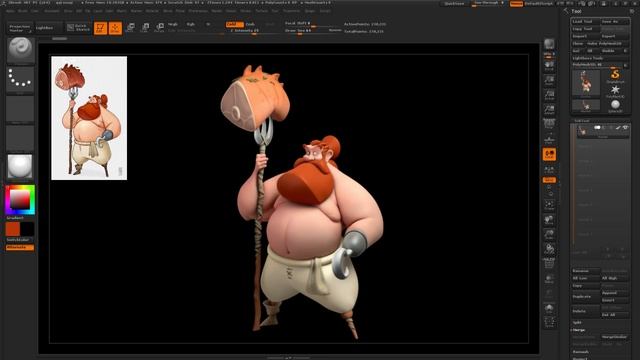Image resolution: width=640 pixels, height=360 pixels.
Task: Click the AAHalf icon
Action: point(549,109)
